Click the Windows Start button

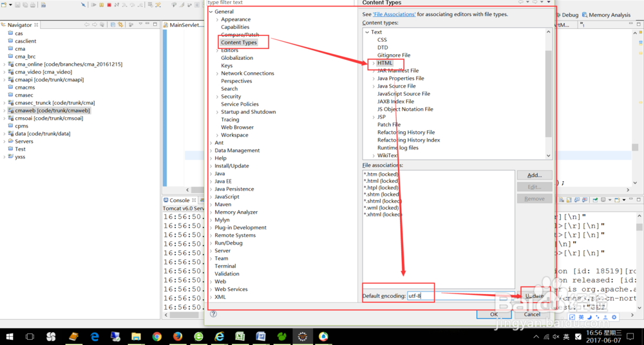click(8, 337)
